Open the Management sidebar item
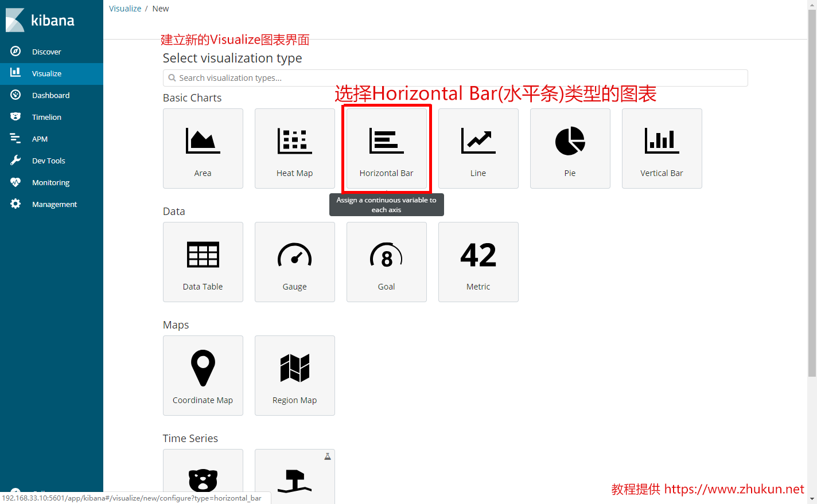The width and height of the screenshot is (817, 504). (x=52, y=204)
